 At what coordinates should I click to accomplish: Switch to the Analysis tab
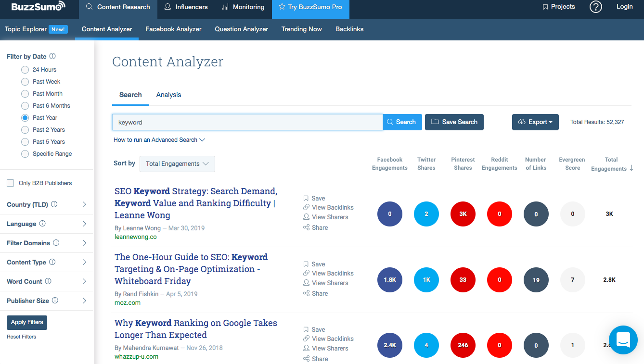[x=168, y=95]
